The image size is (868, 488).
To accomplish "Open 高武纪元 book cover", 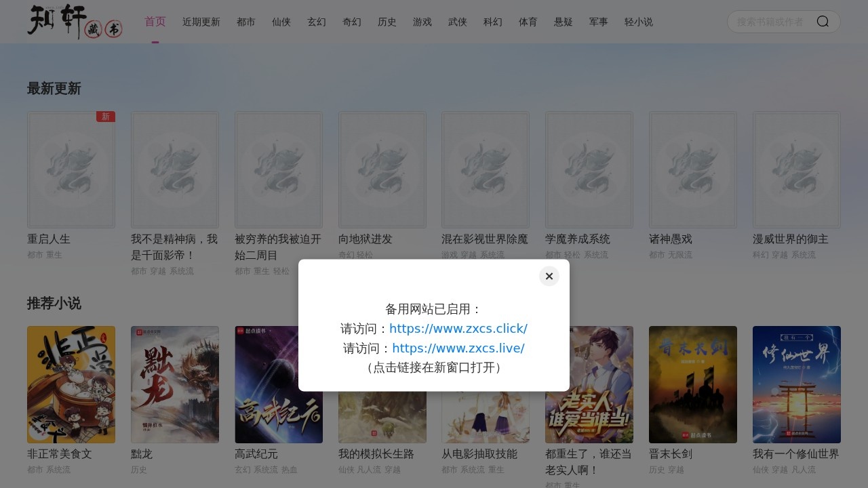I will (279, 384).
